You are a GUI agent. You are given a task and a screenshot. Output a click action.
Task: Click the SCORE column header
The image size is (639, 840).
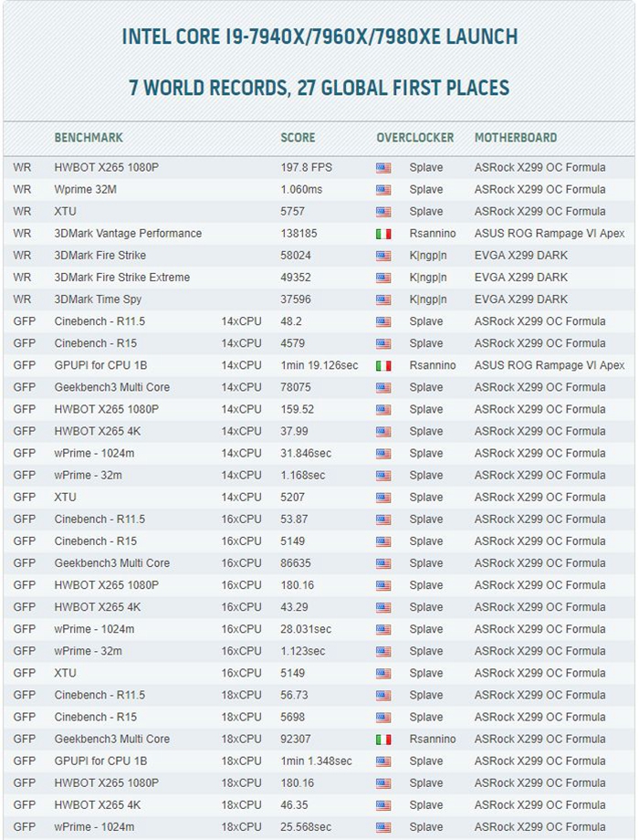click(298, 138)
